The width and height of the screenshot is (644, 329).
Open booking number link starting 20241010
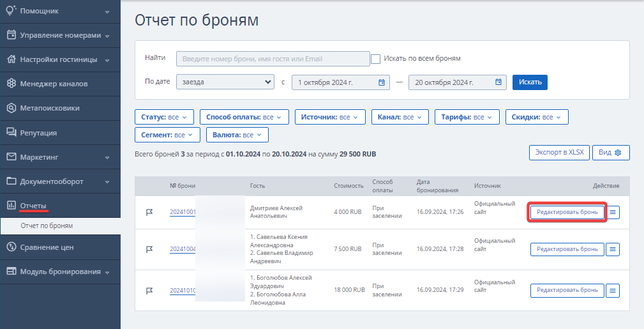coord(183,290)
